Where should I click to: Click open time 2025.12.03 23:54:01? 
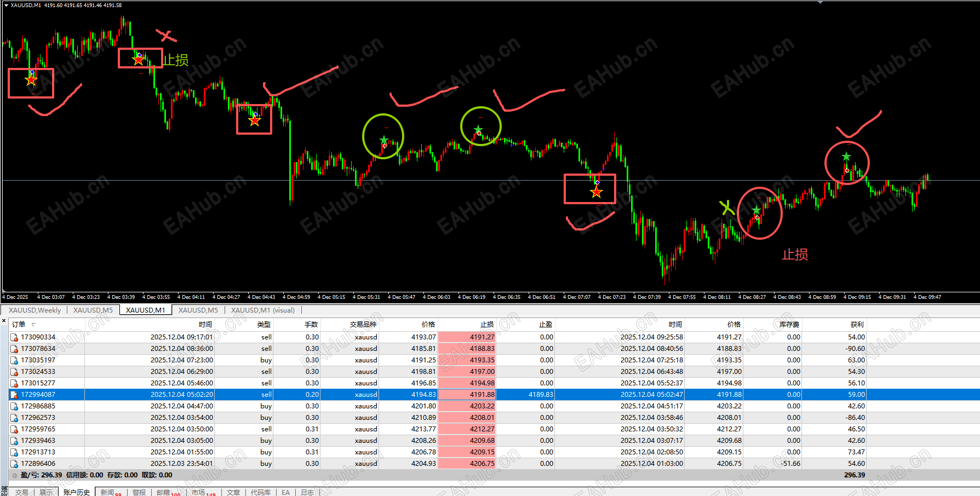click(182, 464)
